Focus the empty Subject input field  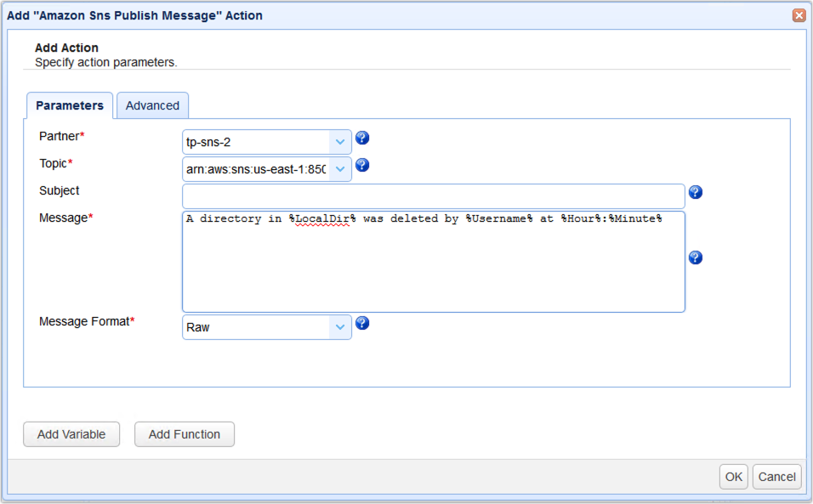point(433,196)
